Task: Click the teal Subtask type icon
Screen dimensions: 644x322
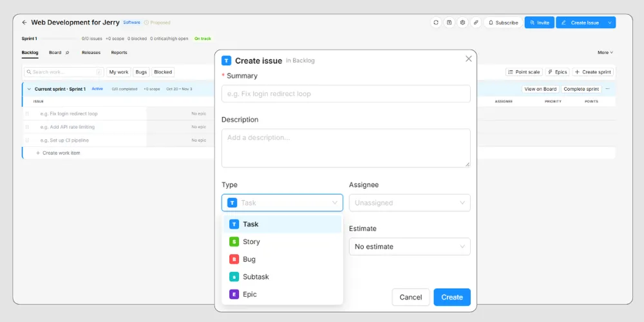Action: [x=234, y=277]
